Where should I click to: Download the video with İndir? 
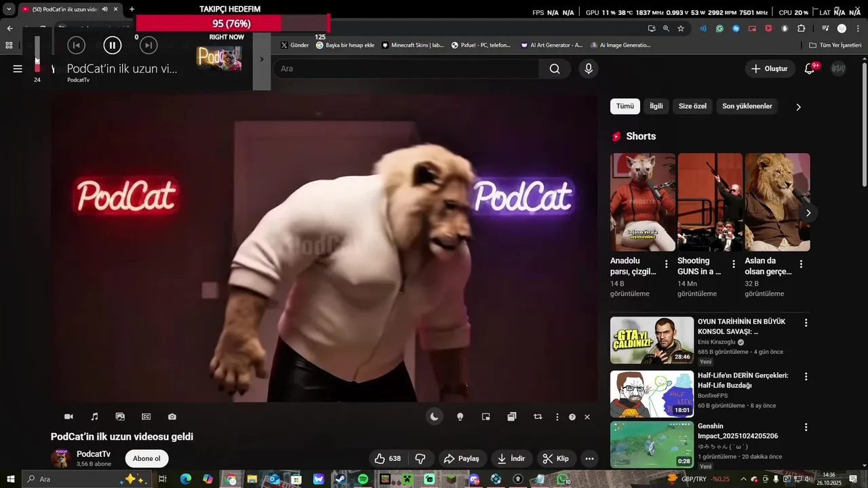(x=511, y=459)
